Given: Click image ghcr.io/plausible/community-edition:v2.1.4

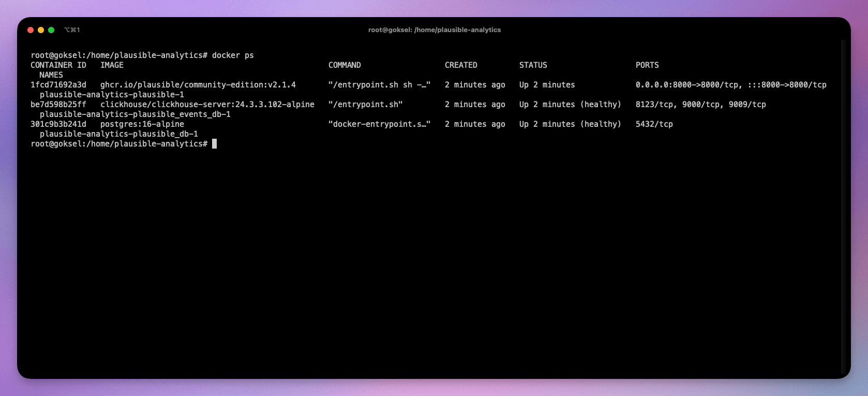Looking at the screenshot, I should click(x=198, y=85).
